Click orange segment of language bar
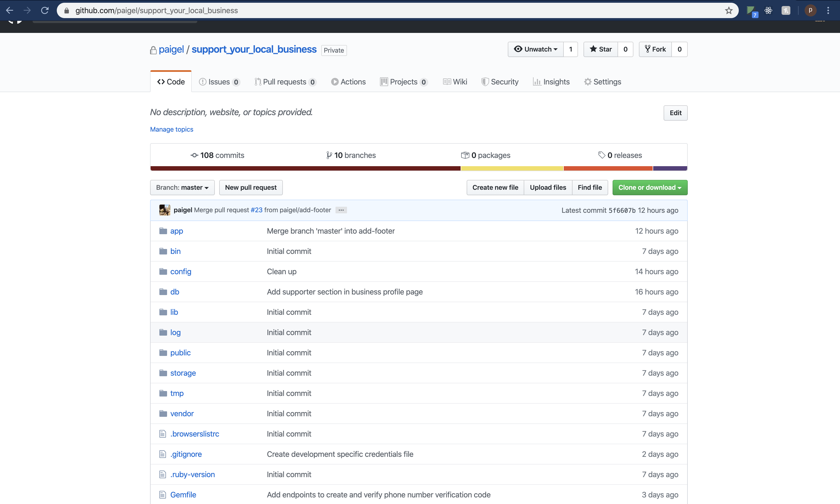 click(x=608, y=168)
